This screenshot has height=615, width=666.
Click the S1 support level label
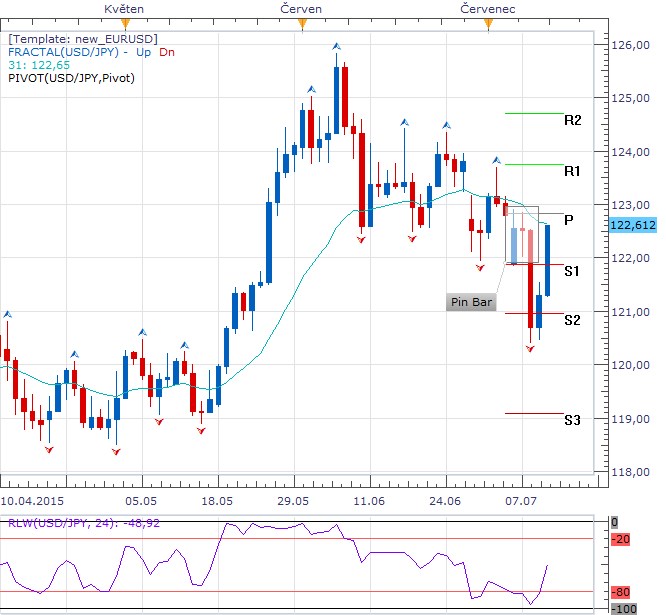click(x=572, y=271)
